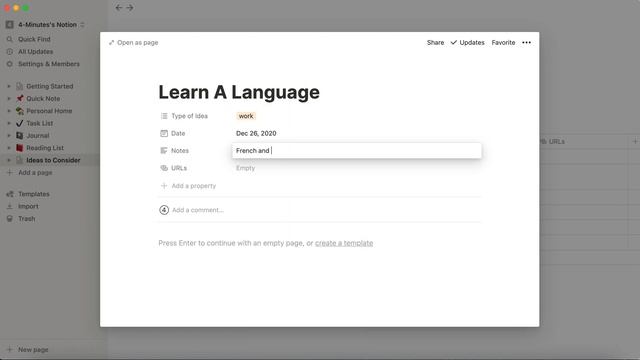This screenshot has height=360, width=640.
Task: Click the Task List page label
Action: 40,123
